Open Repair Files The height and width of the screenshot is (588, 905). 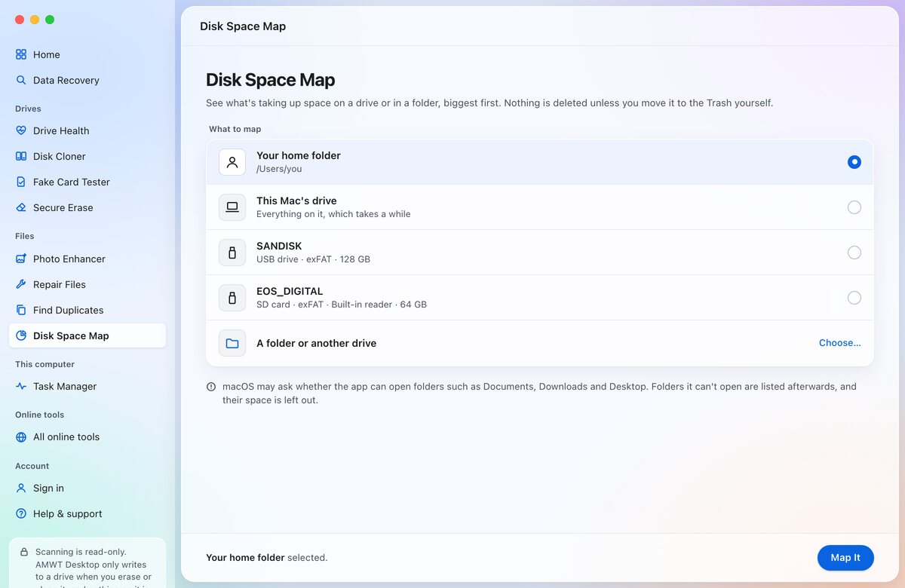pos(87,284)
